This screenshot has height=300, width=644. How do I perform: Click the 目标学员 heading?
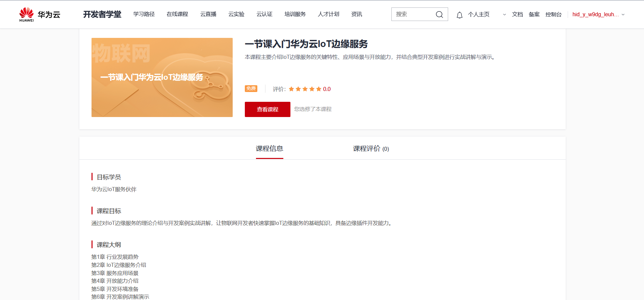109,177
